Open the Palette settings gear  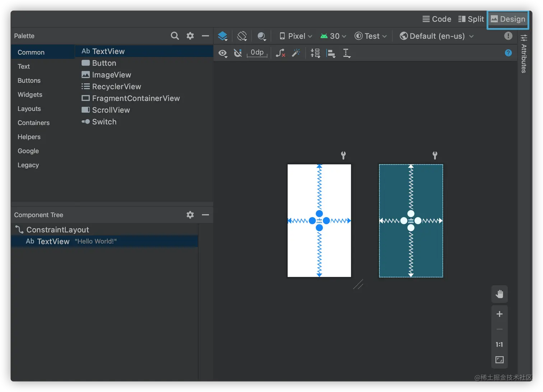[x=190, y=36]
